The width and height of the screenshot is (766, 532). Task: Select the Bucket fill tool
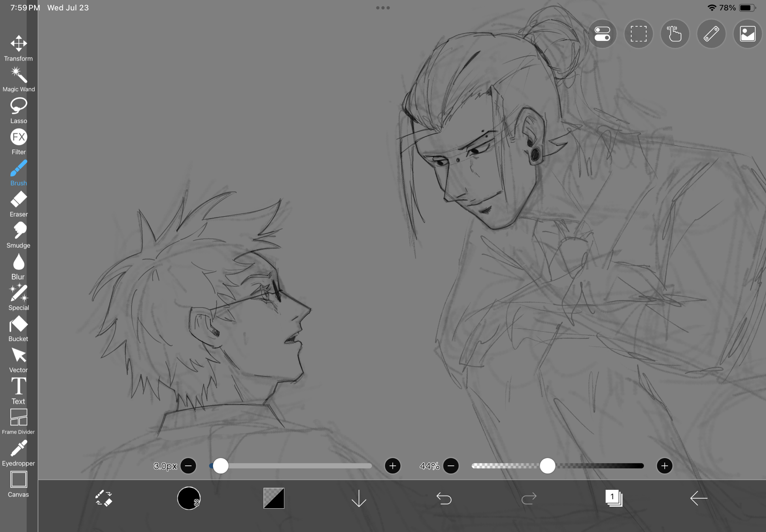click(x=18, y=328)
